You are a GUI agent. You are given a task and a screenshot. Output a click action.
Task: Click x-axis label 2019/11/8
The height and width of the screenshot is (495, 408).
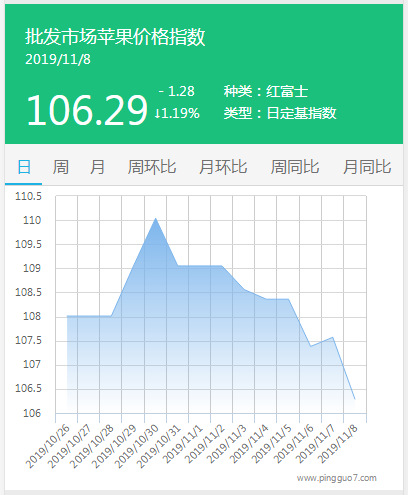point(338,444)
